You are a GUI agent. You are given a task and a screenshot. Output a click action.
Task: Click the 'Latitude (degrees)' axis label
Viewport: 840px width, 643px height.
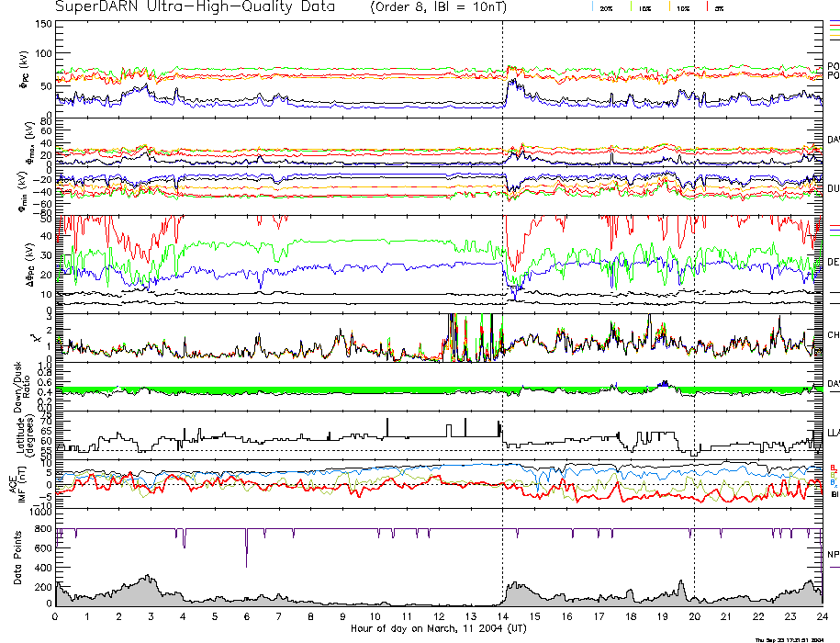pyautogui.click(x=24, y=435)
